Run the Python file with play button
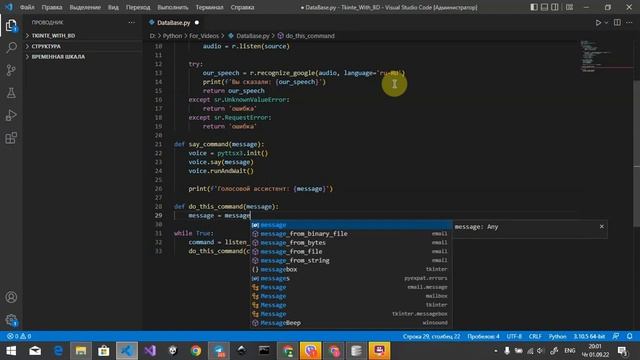The width and height of the screenshot is (640, 360). click(x=598, y=22)
